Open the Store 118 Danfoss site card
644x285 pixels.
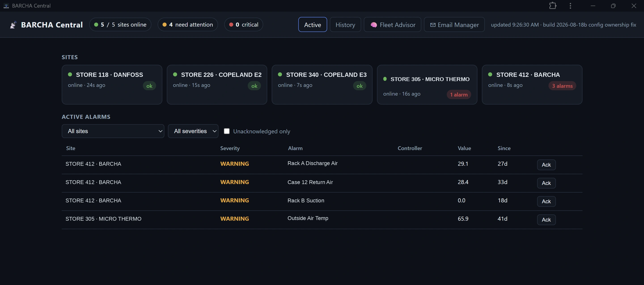point(112,85)
